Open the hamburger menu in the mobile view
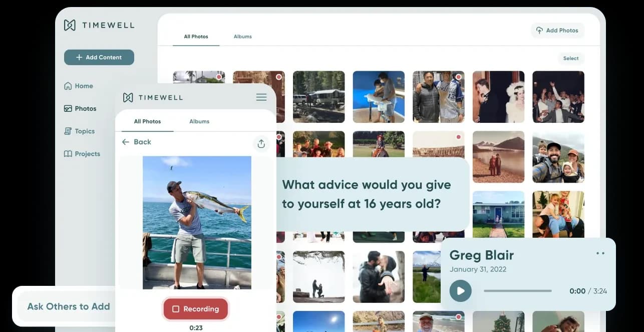The width and height of the screenshot is (644, 332). pos(261,97)
